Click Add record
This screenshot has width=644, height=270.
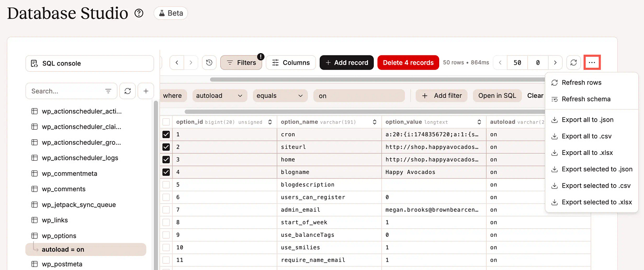[347, 62]
